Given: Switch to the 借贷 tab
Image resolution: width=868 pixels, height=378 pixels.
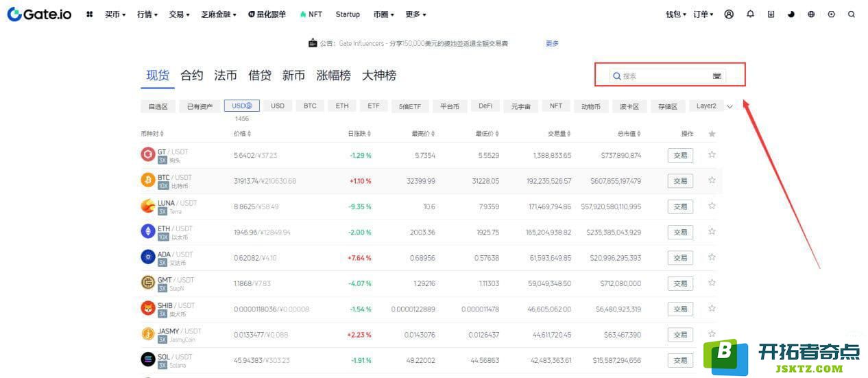Looking at the screenshot, I should [260, 75].
